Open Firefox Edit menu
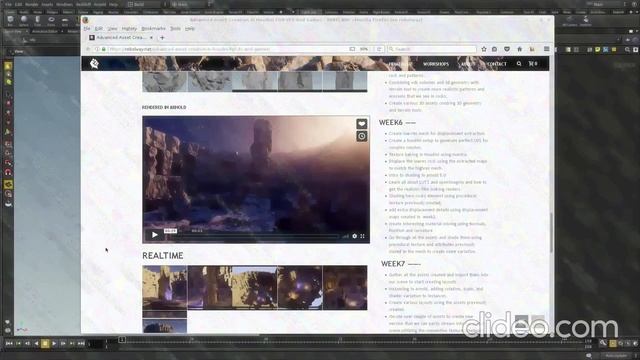 (98, 29)
